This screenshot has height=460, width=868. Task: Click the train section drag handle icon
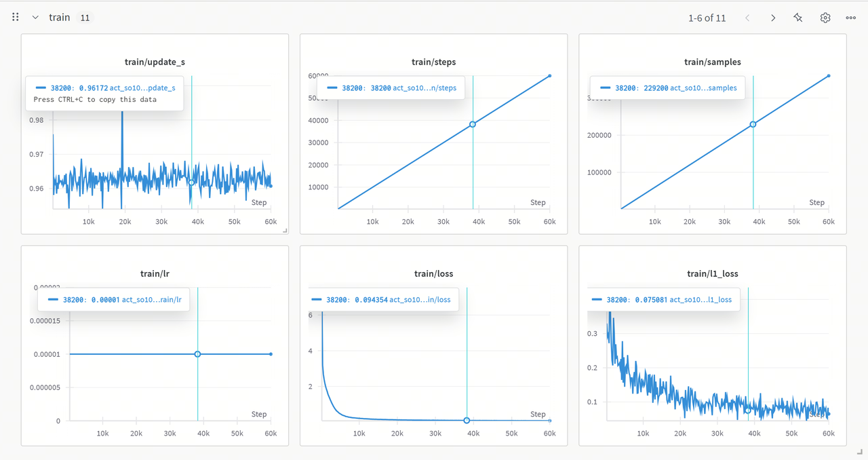point(16,18)
